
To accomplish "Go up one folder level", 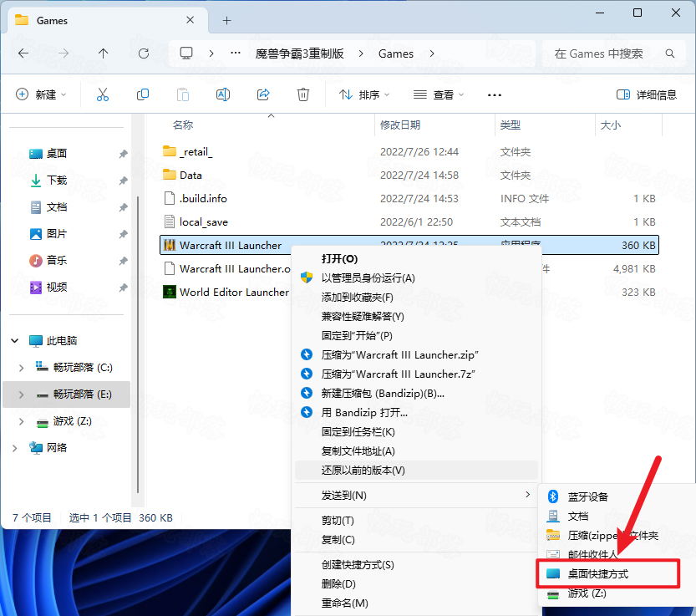I will pos(103,53).
